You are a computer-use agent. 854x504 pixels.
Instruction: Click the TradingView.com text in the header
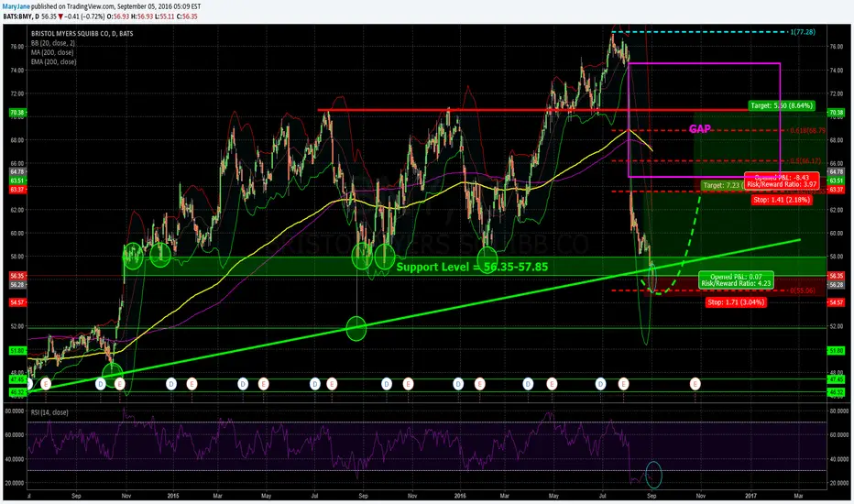tap(91, 6)
